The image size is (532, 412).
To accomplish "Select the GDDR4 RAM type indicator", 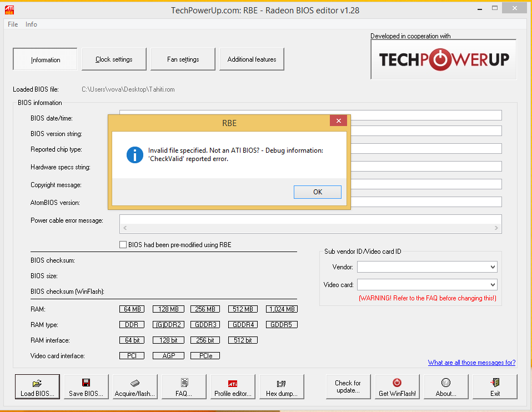I will point(243,325).
